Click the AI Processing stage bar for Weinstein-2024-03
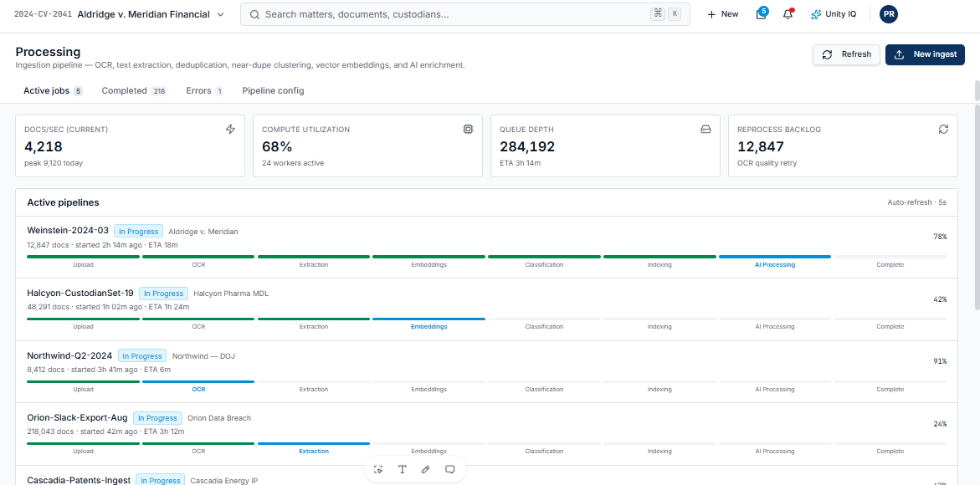This screenshot has width=980, height=485. coord(775,257)
